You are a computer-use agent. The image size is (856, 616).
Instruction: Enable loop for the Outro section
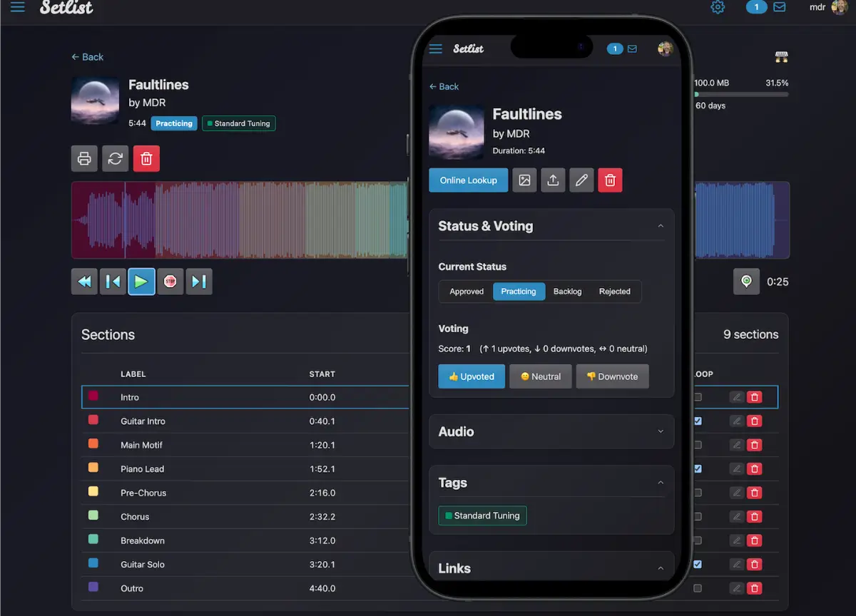698,588
